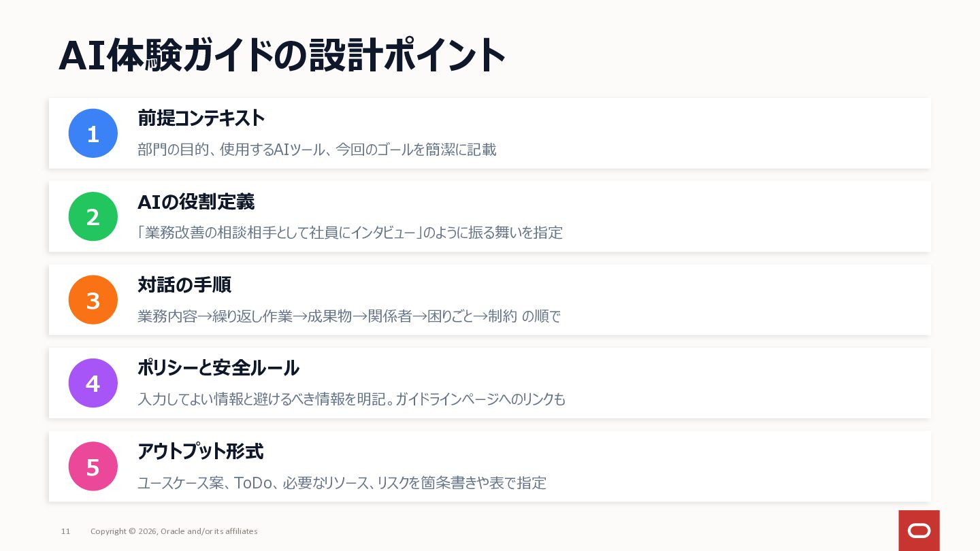Click the slide number 11
The image size is (980, 551).
pyautogui.click(x=65, y=531)
